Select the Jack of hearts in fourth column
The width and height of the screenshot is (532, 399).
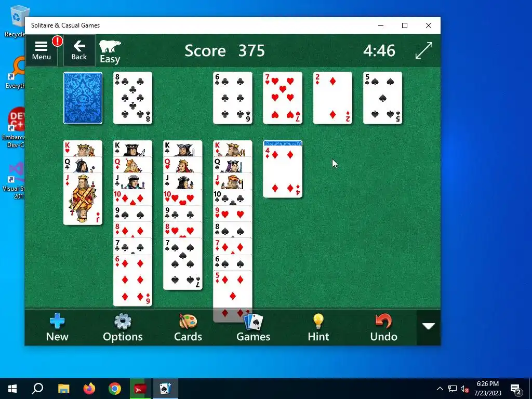click(233, 181)
